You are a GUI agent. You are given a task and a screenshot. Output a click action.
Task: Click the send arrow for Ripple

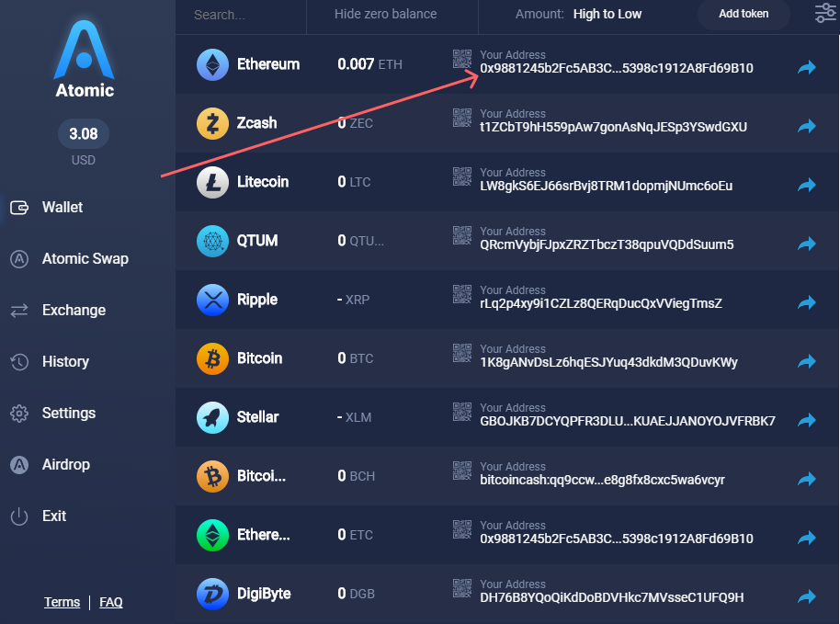coord(807,303)
